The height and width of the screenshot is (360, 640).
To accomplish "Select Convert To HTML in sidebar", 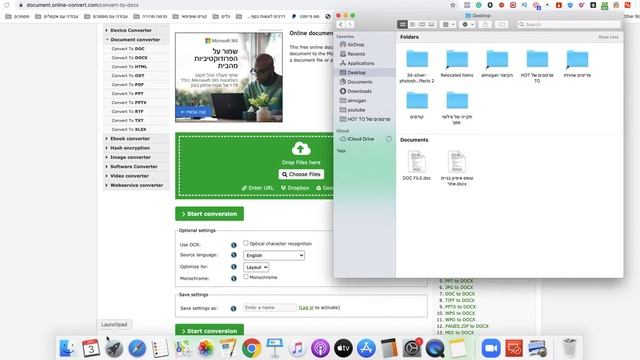I will pos(129,67).
